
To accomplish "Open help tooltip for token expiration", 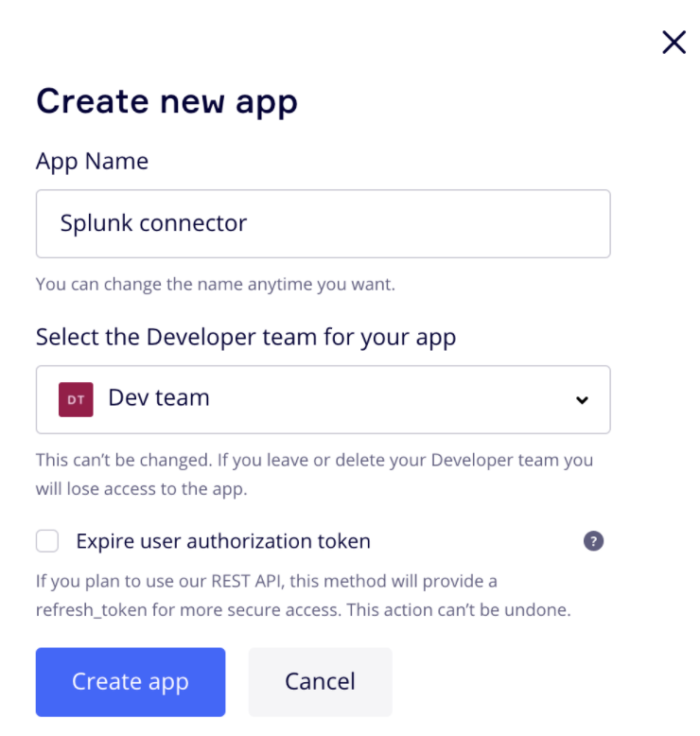I will tap(593, 541).
